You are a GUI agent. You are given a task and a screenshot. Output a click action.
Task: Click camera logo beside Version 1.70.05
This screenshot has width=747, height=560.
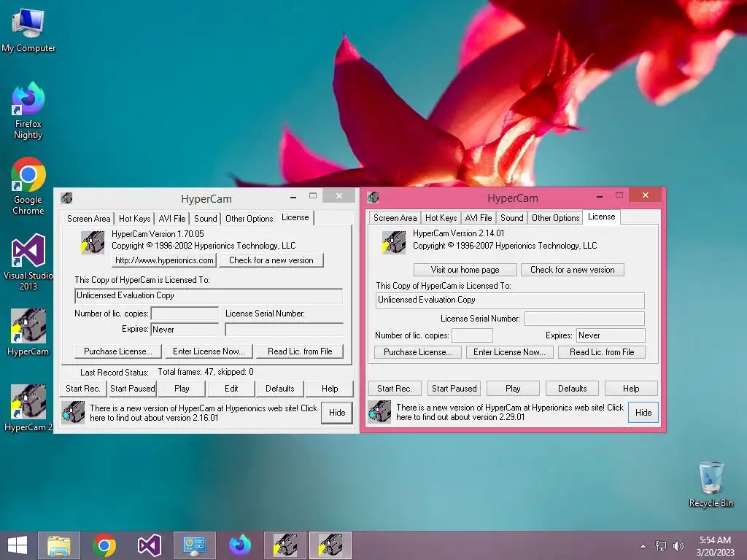tap(93, 242)
